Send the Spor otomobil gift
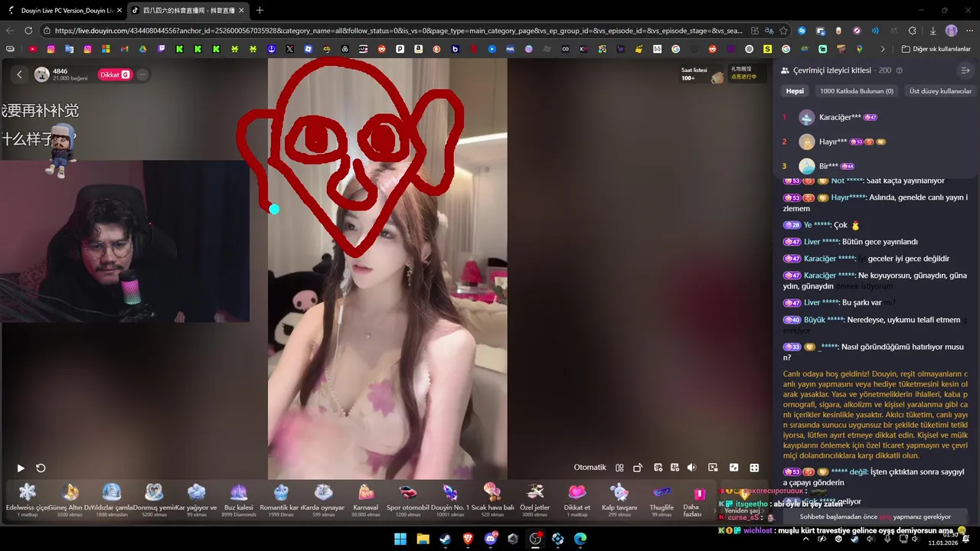Viewport: 980px width, 551px height. (x=408, y=500)
